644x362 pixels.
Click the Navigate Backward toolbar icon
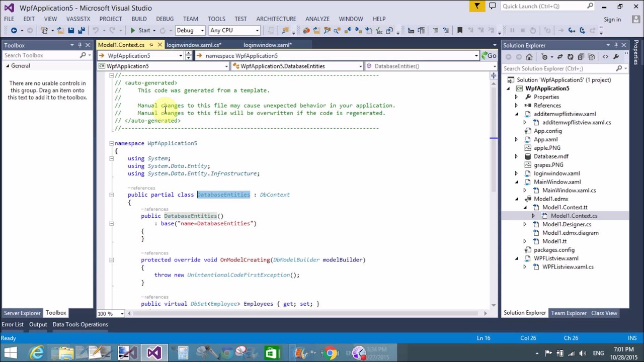(14, 31)
